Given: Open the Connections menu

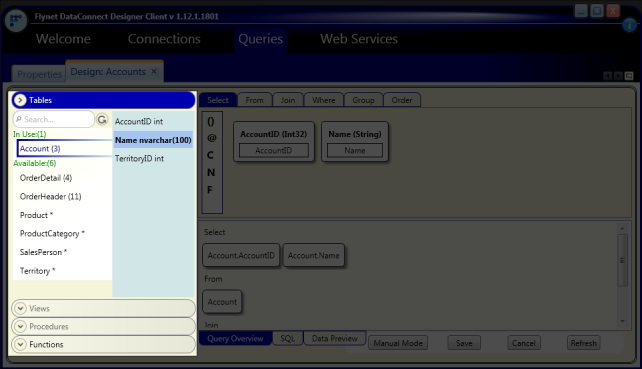Looking at the screenshot, I should [164, 39].
